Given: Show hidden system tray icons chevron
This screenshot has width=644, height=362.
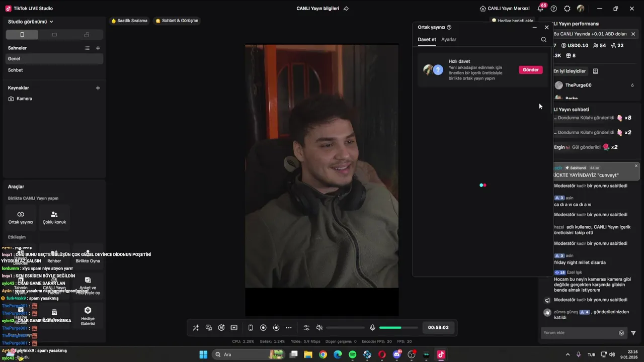Looking at the screenshot, I should click(568, 354).
